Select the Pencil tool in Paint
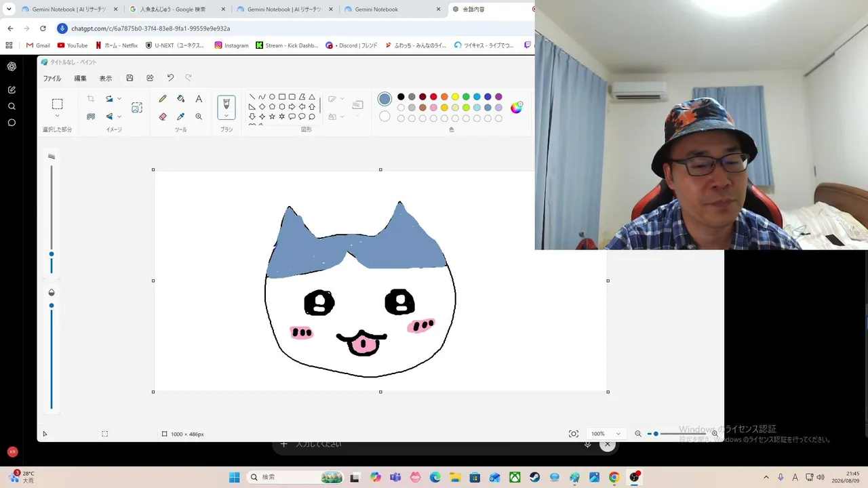This screenshot has width=868, height=488. pos(163,99)
